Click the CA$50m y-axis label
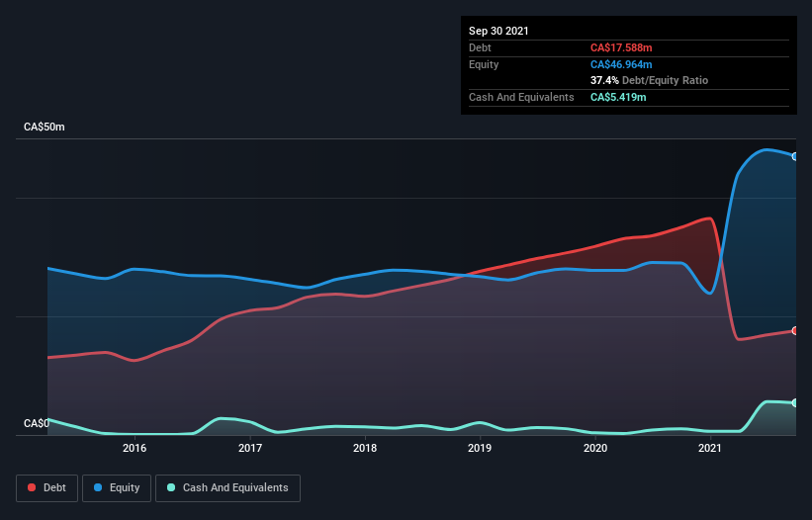This screenshot has height=520, width=812. click(45, 127)
